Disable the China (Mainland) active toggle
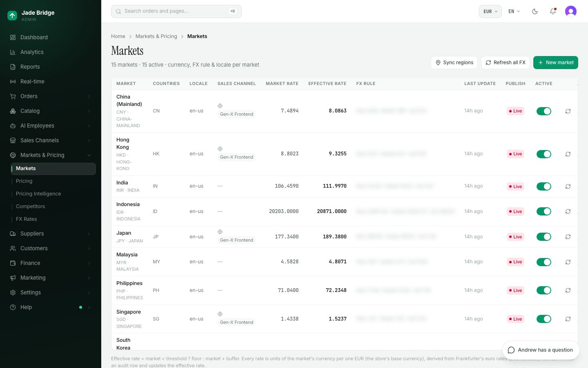This screenshot has height=368, width=588. coord(544,111)
